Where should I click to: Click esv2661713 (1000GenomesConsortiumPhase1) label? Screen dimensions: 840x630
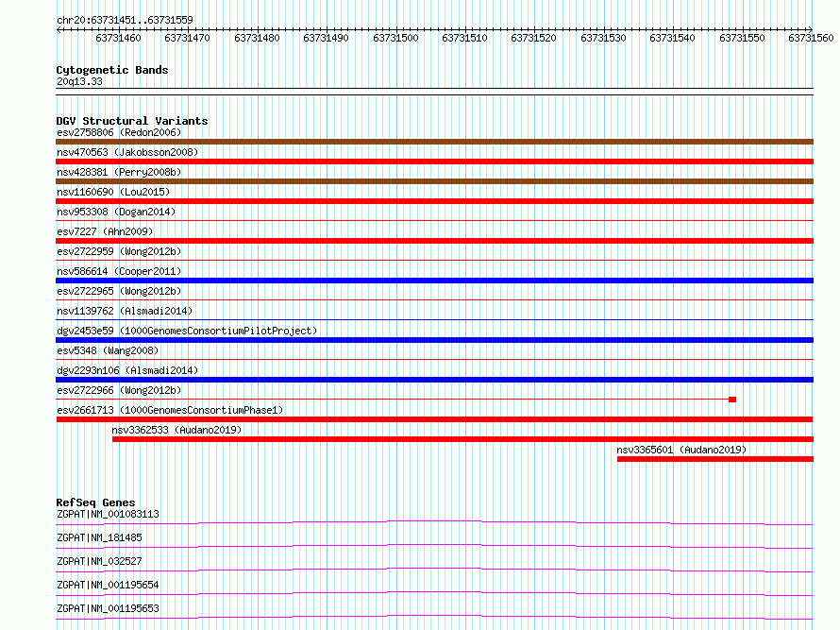(x=170, y=410)
